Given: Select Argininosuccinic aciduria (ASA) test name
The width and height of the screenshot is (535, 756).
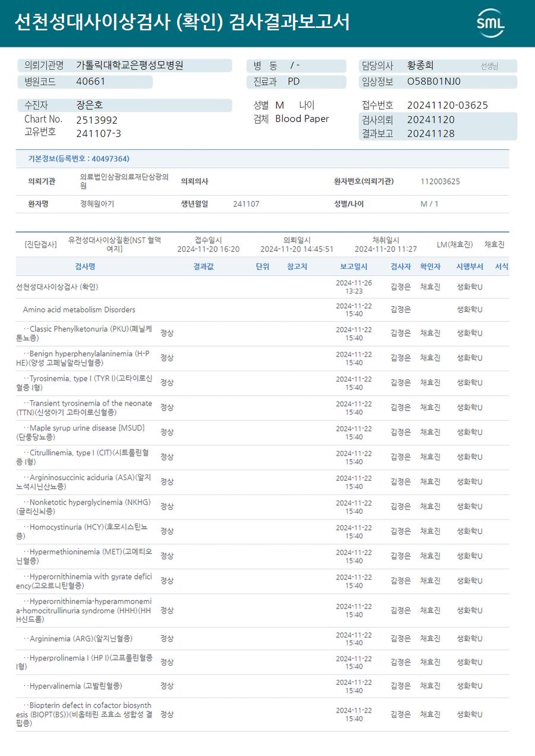Looking at the screenshot, I should pyautogui.click(x=84, y=482).
